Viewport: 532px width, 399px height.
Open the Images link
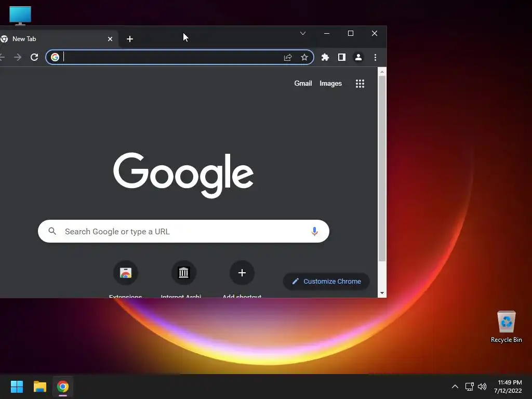[330, 84]
